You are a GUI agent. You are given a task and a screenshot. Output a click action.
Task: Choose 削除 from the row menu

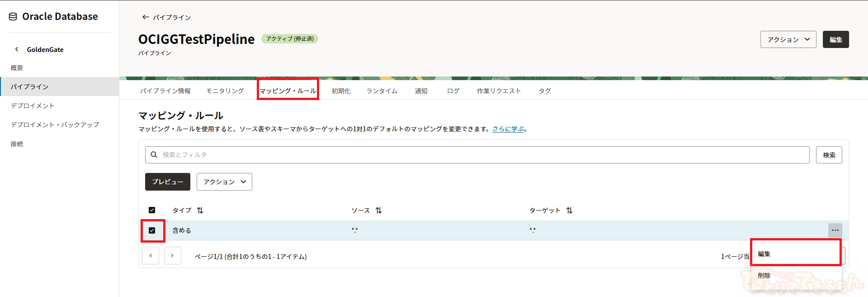[796, 275]
